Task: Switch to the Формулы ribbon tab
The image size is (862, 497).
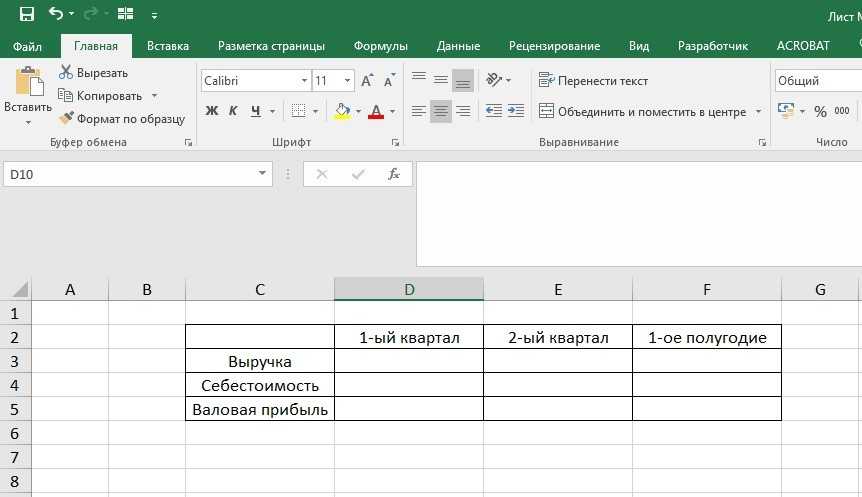Action: (380, 46)
